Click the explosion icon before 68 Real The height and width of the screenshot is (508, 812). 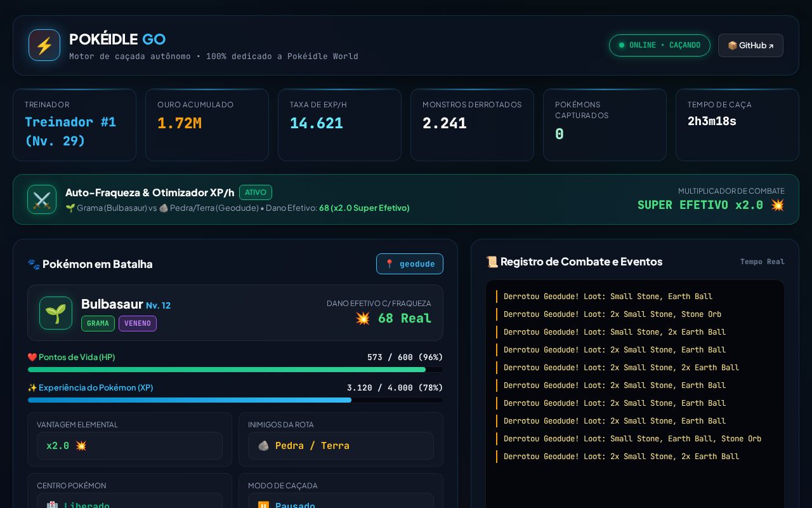[363, 318]
